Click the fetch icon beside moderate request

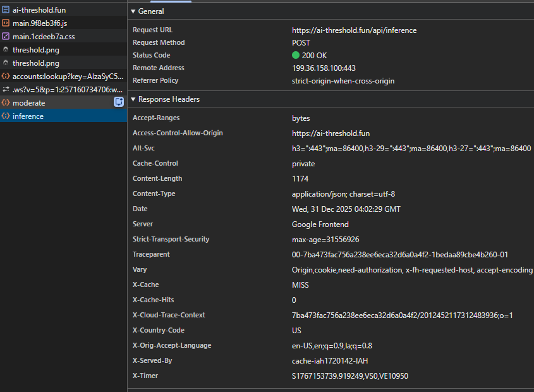coord(6,102)
